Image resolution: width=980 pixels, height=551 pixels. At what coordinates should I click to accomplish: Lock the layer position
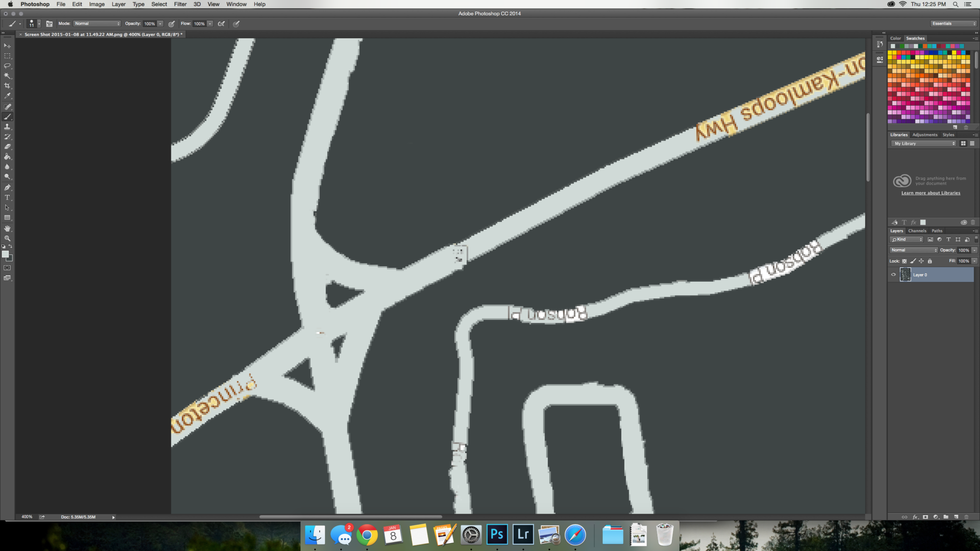(922, 261)
